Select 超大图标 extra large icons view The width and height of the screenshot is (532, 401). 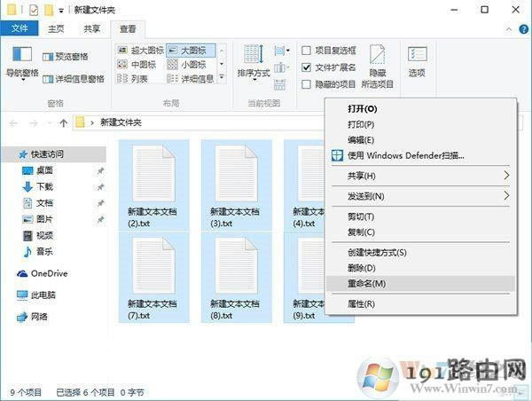tap(141, 51)
